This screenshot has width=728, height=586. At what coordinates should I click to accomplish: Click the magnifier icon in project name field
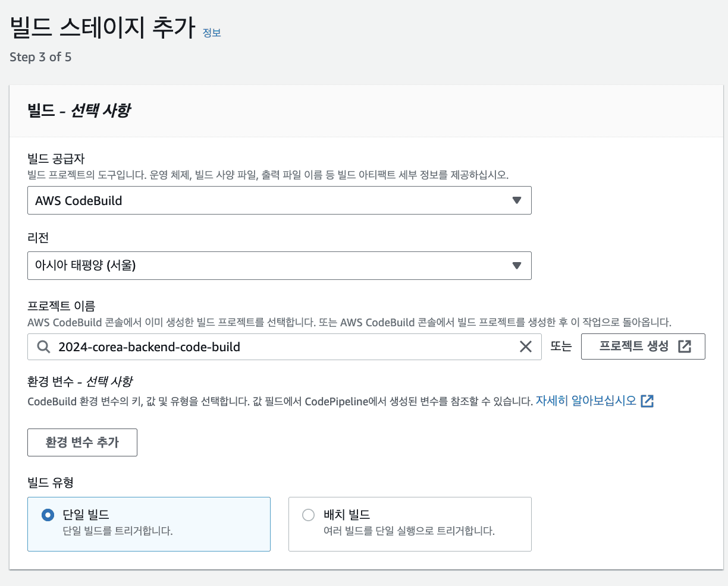click(x=43, y=347)
